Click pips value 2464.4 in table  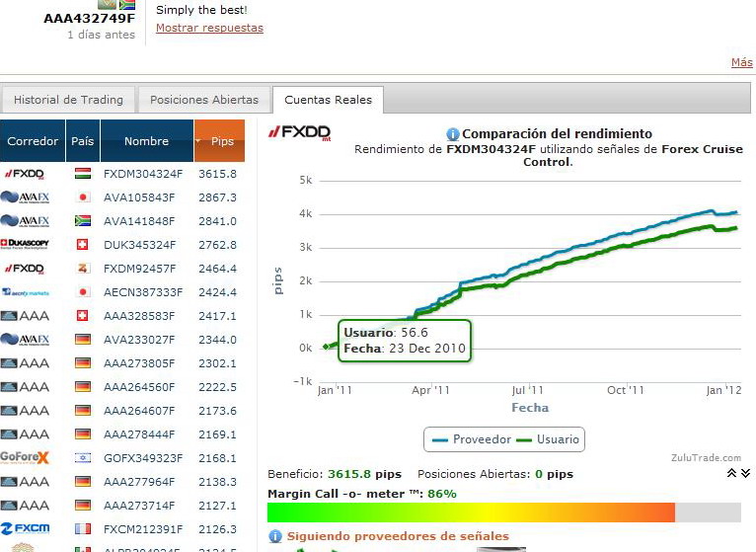tap(217, 269)
